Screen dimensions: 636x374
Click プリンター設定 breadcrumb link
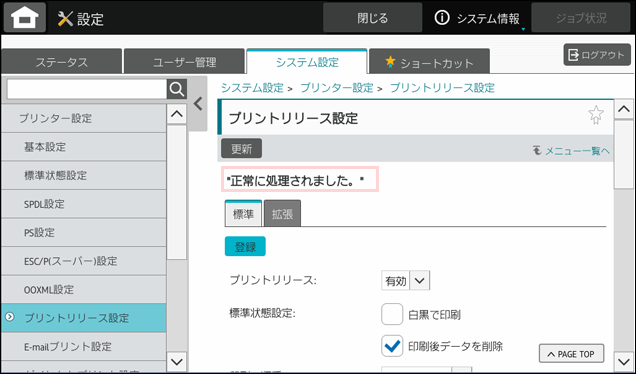[x=337, y=88]
